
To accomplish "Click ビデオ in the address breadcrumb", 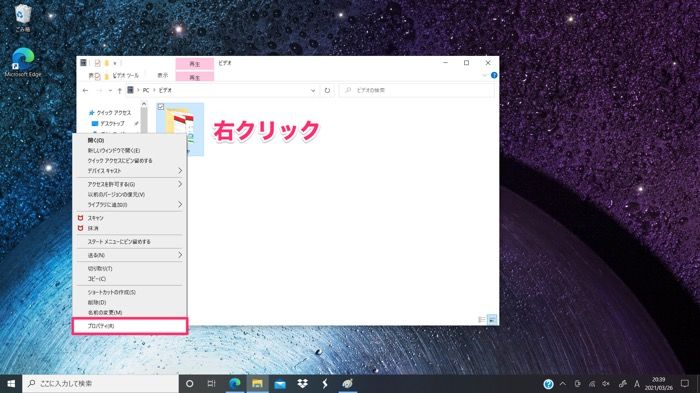I will (x=165, y=90).
